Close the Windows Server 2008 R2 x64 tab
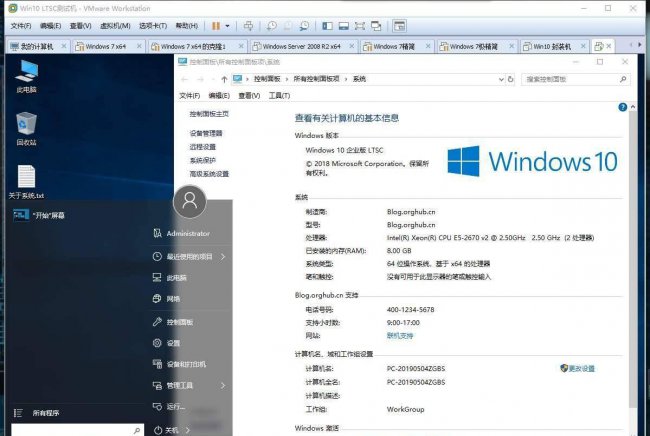650x436 pixels. tap(352, 46)
